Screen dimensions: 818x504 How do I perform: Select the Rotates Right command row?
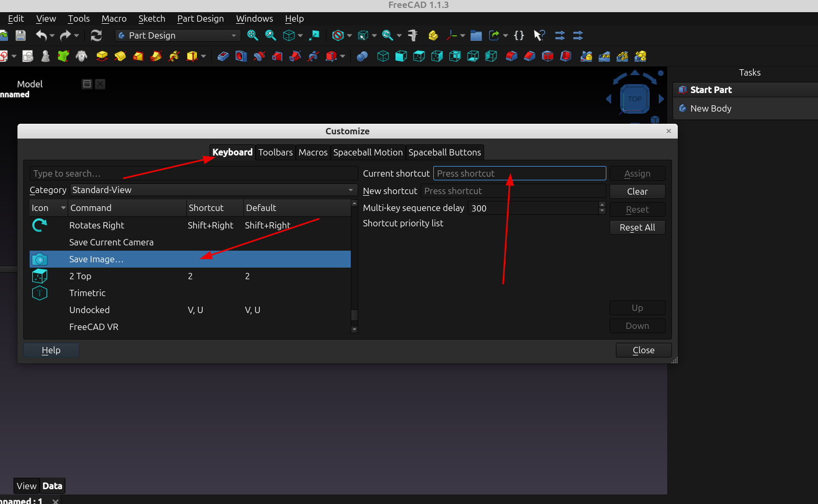pyautogui.click(x=190, y=225)
